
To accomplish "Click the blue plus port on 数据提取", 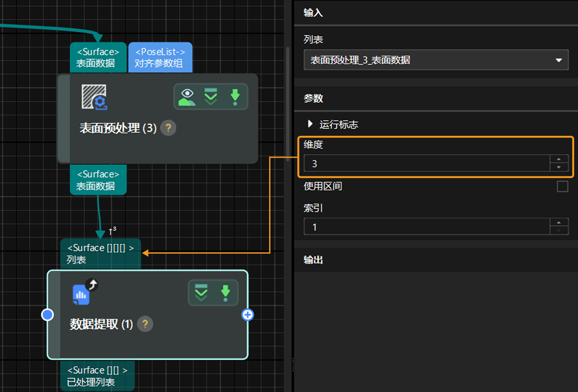I will coord(247,315).
